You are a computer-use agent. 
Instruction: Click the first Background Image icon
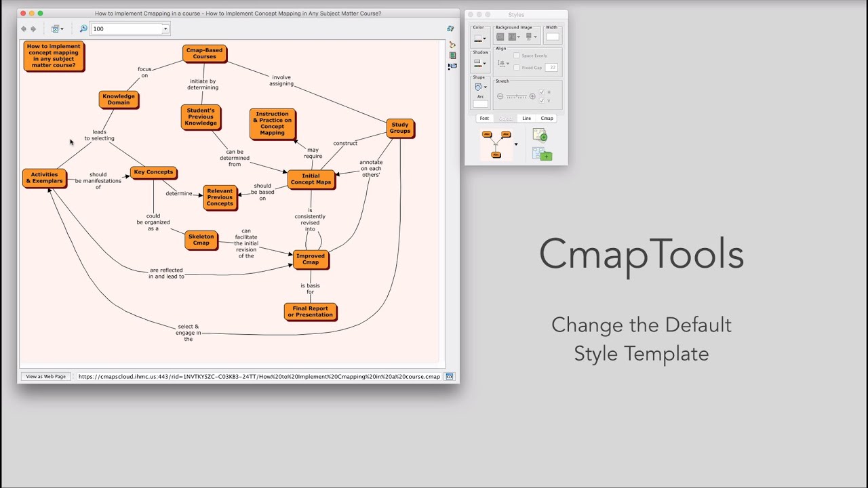[x=499, y=36]
